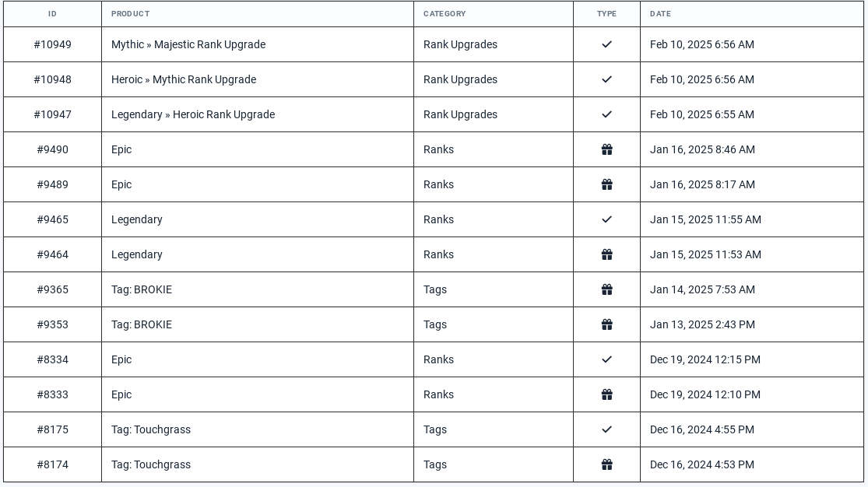Click the checkmark icon for order #8175

tap(606, 429)
